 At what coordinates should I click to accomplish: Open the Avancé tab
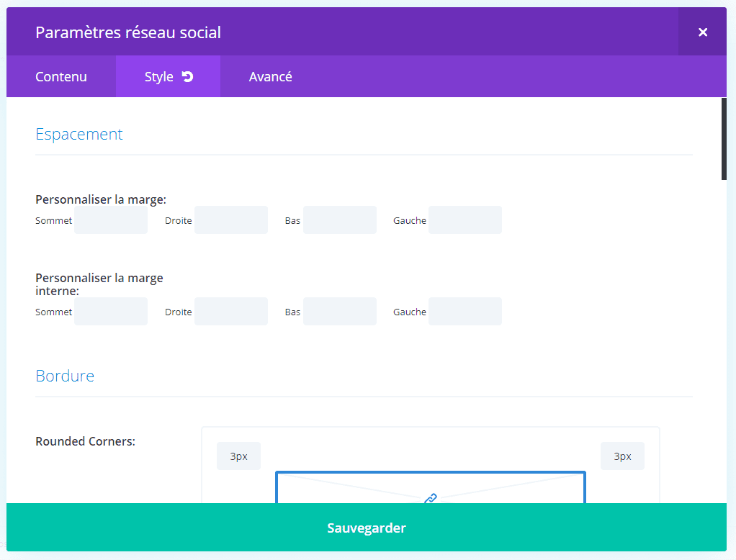tap(270, 76)
